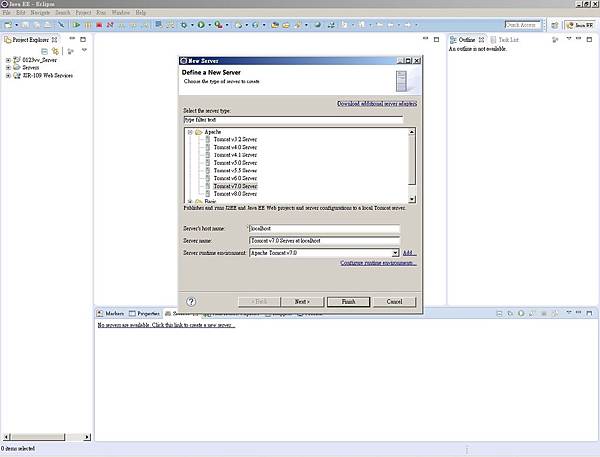Viewport: 600px width, 457px height.
Task: Open the File menu
Action: click(7, 13)
